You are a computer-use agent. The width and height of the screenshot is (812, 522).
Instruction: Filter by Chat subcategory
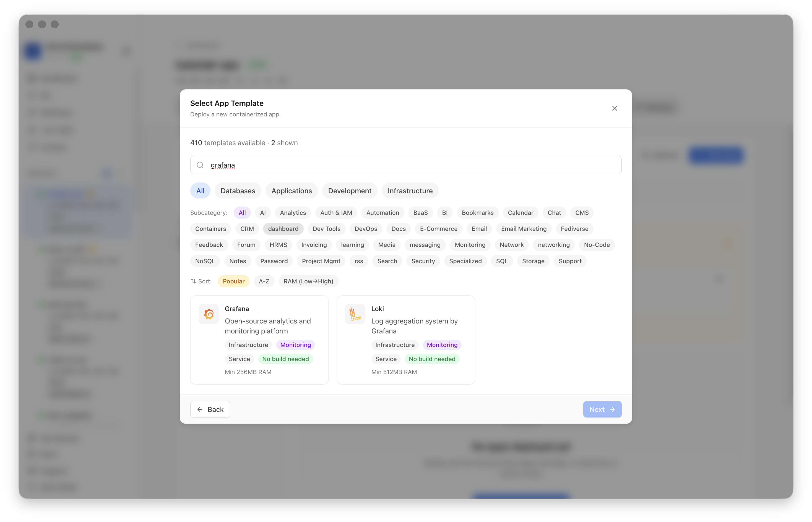click(x=554, y=213)
